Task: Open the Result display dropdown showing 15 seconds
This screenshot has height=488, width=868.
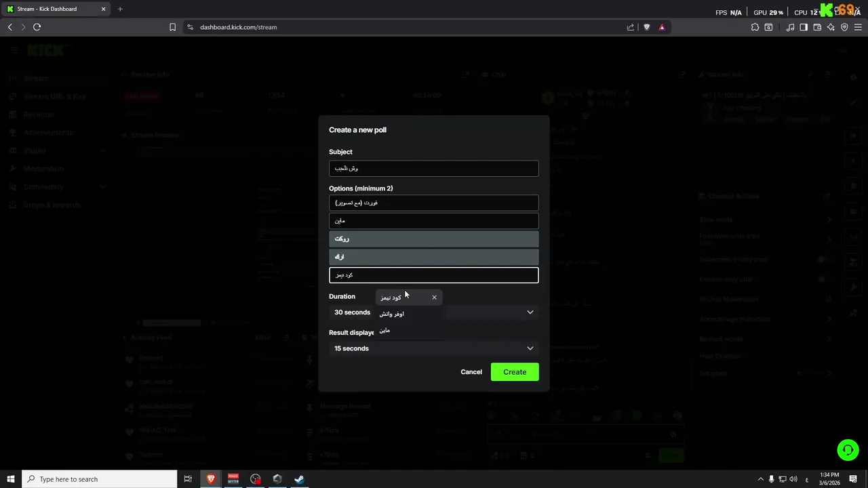Action: (x=434, y=348)
